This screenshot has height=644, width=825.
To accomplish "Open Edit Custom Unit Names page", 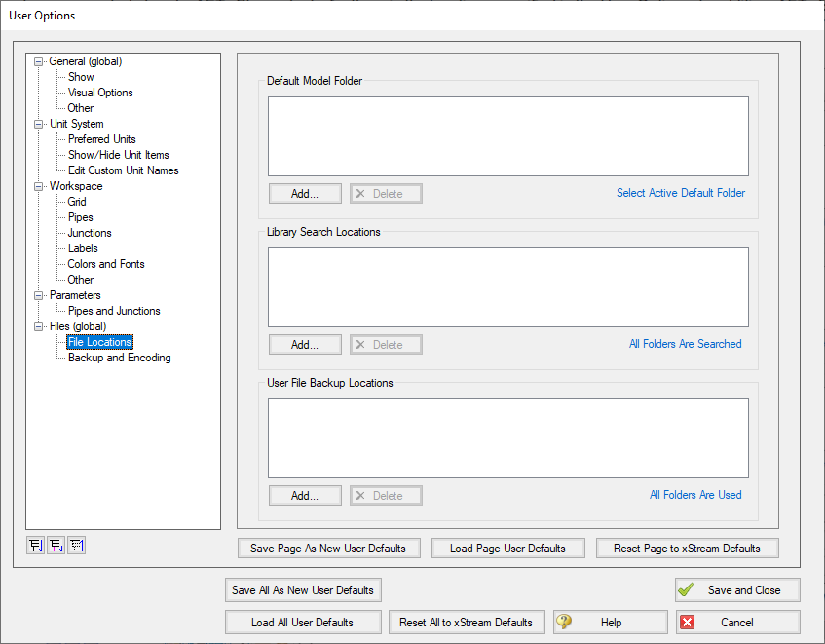I will click(123, 170).
